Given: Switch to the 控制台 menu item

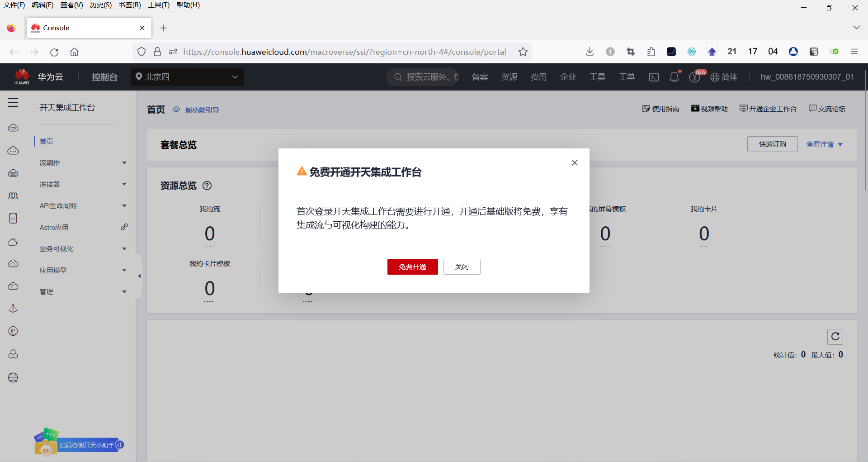Looking at the screenshot, I should click(x=104, y=76).
